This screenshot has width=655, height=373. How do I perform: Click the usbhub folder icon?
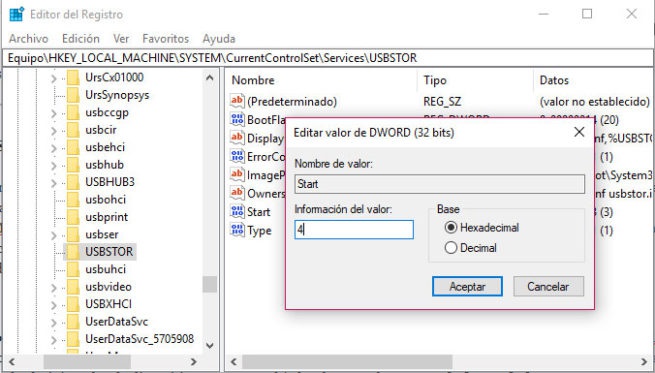click(x=73, y=165)
